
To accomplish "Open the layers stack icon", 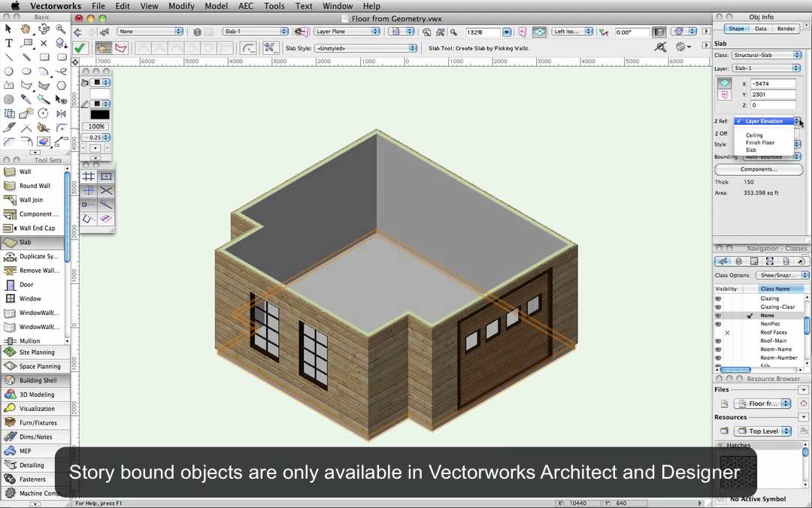I will click(197, 32).
